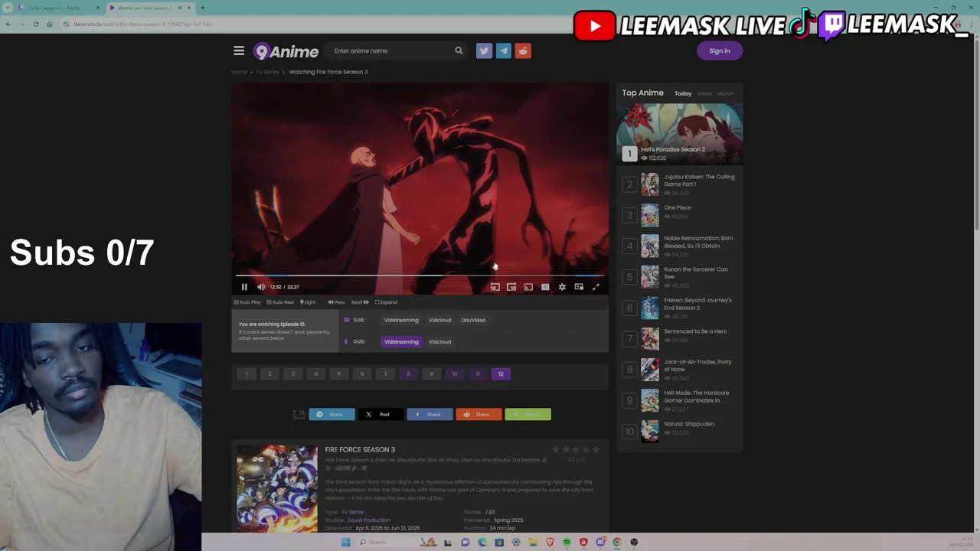
Task: Open the hamburger menu beside 9Anime logo
Action: [239, 51]
